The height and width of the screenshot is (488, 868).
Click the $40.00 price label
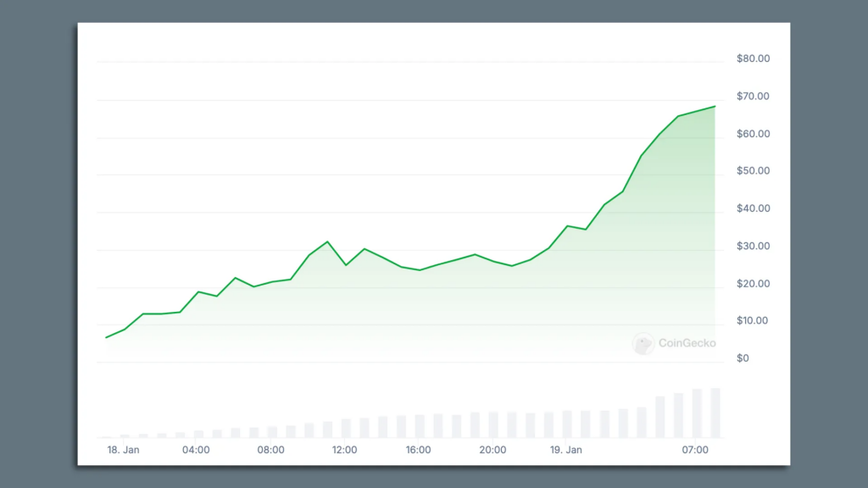[x=753, y=208]
